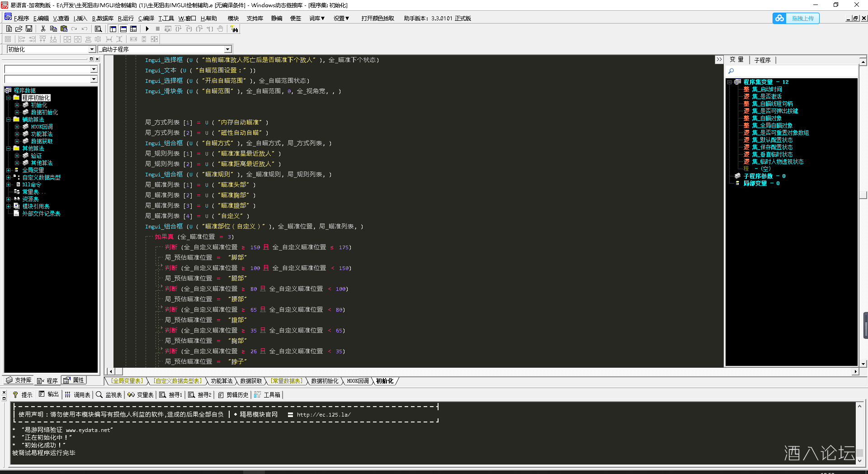Toggle the bottom status panel layout icon
868x474 pixels.
click(123, 28)
